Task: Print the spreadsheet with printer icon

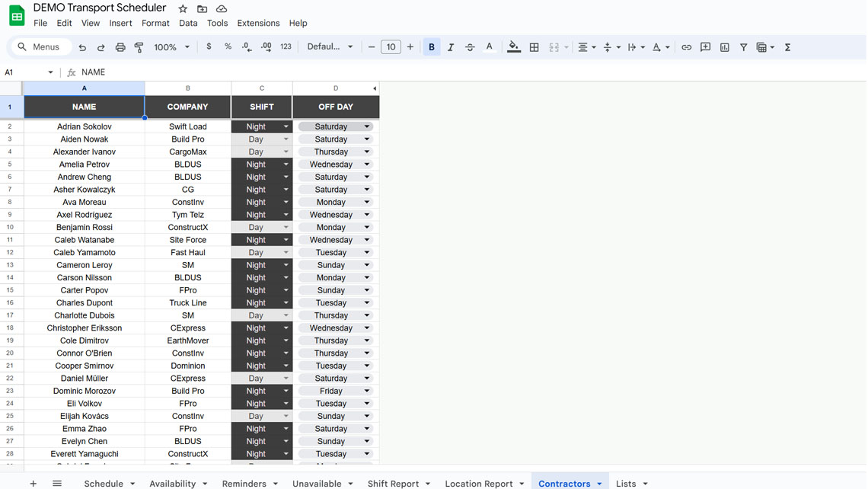Action: (120, 47)
